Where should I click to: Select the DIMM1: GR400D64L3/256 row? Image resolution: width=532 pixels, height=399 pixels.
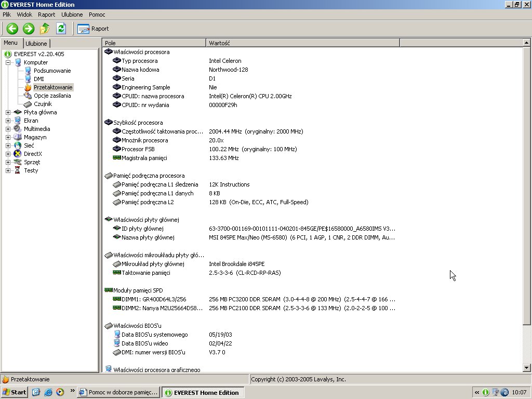(250, 299)
